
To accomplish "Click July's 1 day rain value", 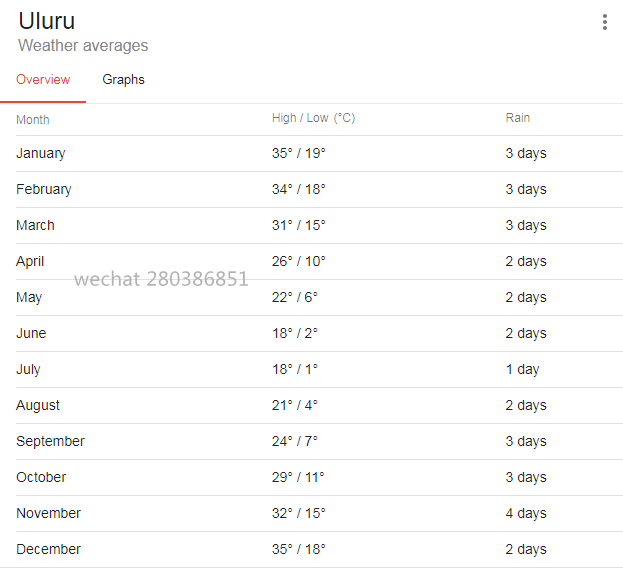I will tap(522, 370).
